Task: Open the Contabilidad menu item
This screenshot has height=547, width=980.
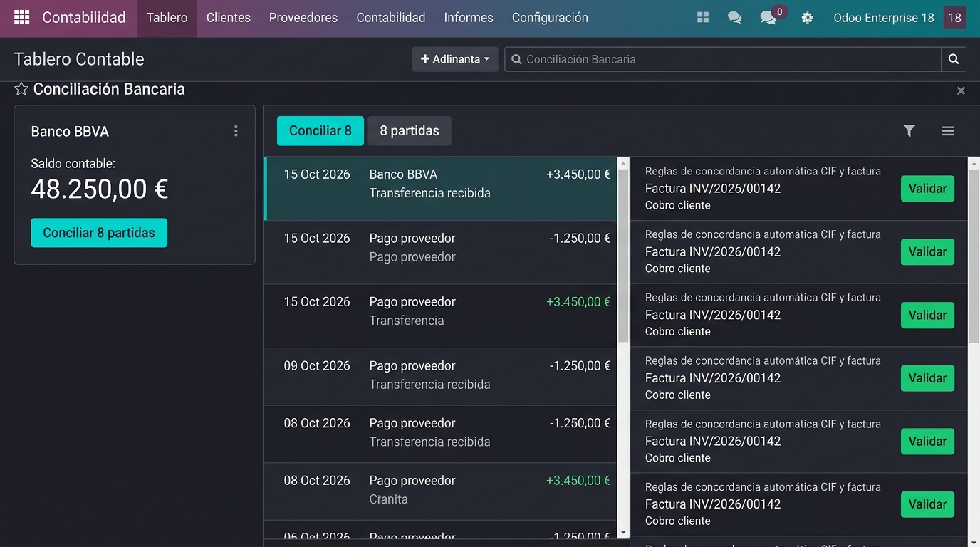Action: (391, 18)
